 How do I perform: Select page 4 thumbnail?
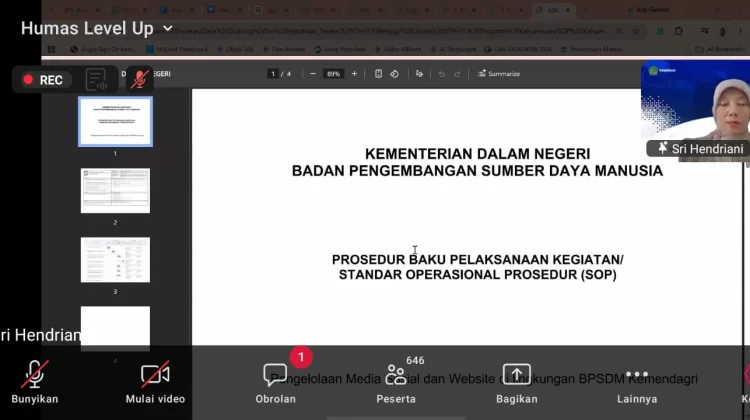coord(115,328)
